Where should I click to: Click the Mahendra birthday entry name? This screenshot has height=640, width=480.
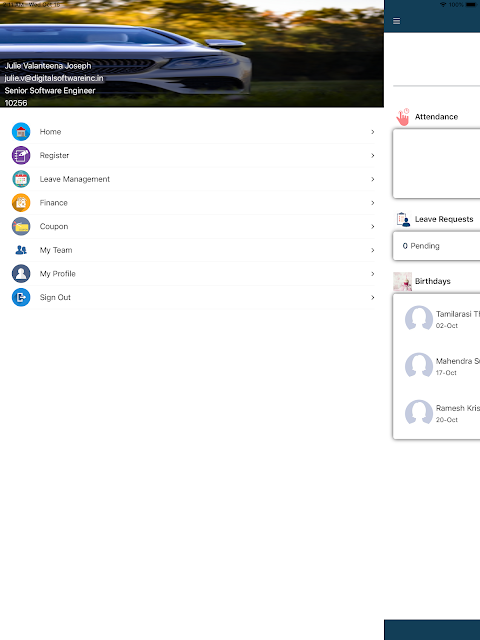[x=458, y=361]
